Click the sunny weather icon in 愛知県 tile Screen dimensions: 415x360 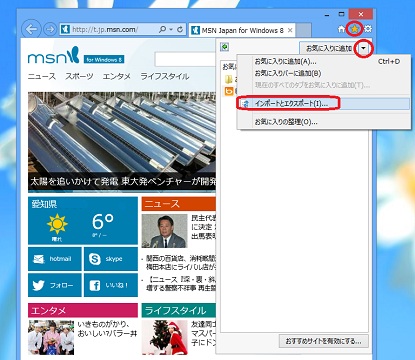[57, 224]
